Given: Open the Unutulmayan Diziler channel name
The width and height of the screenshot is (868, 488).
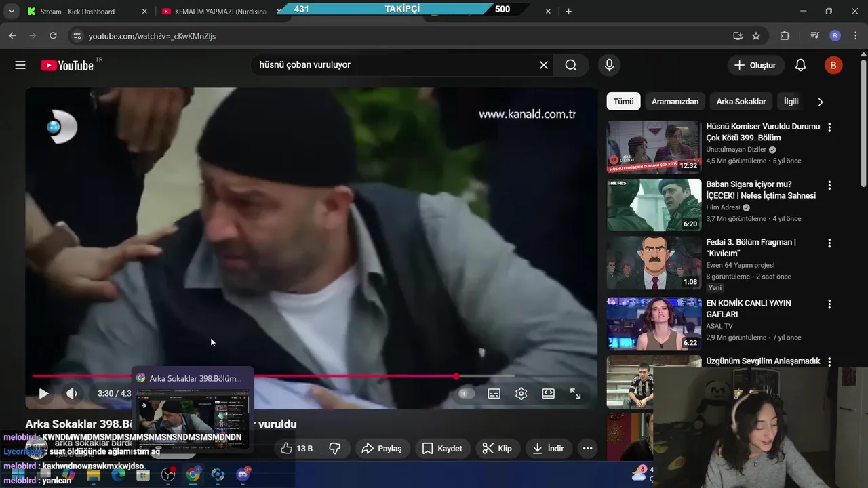Looking at the screenshot, I should pyautogui.click(x=736, y=150).
